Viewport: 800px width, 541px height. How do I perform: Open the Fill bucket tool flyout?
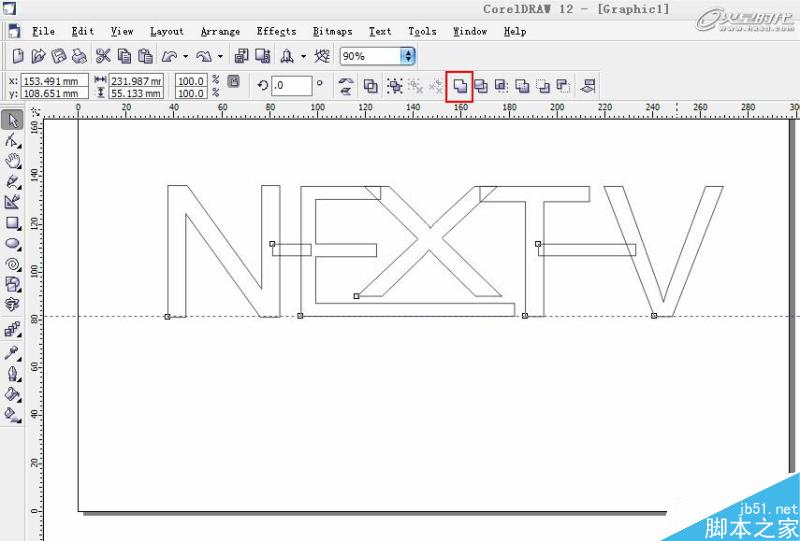(12, 394)
